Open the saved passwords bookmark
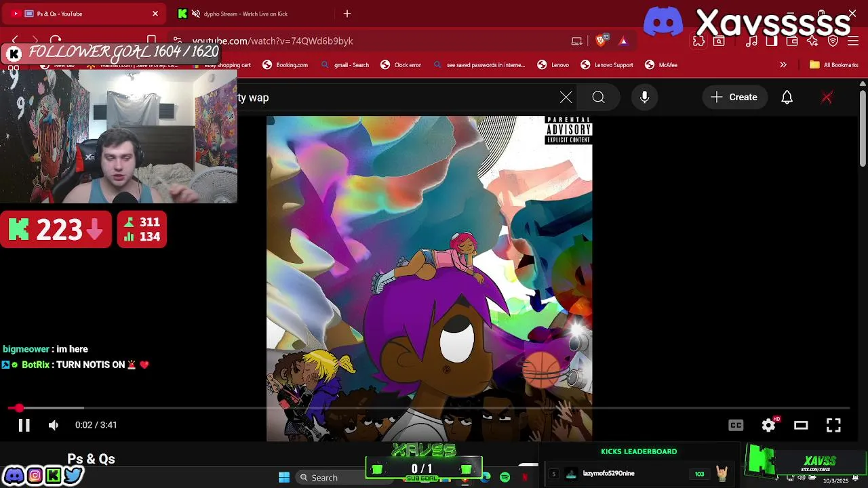 click(x=479, y=65)
